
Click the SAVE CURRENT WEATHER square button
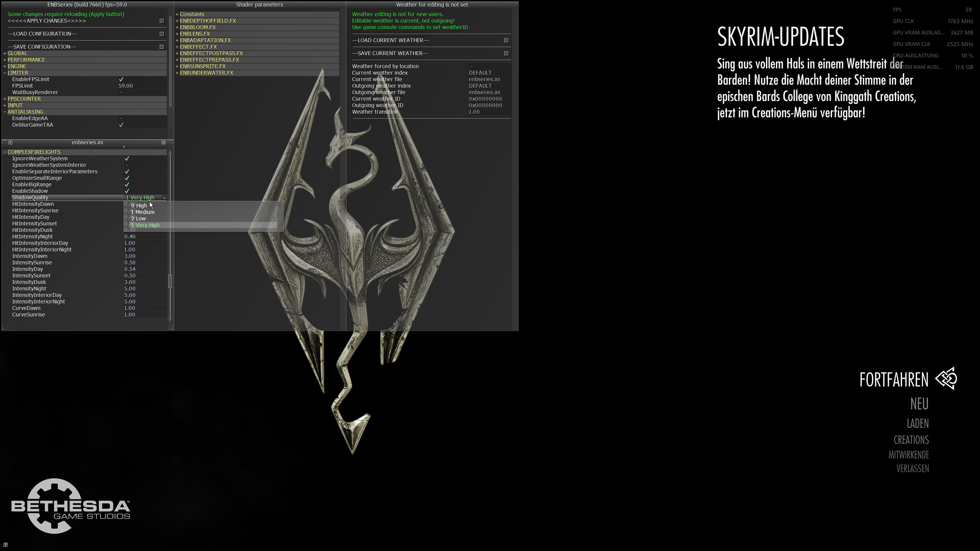[506, 54]
